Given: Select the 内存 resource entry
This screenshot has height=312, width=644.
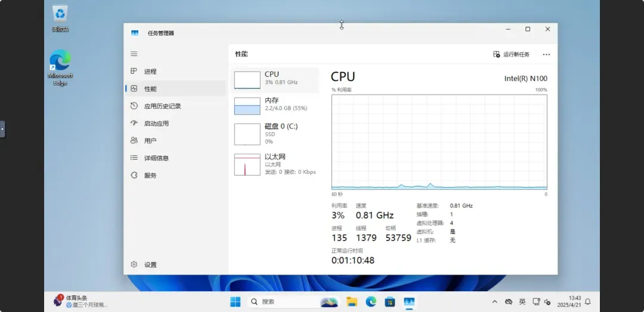Looking at the screenshot, I should point(274,106).
